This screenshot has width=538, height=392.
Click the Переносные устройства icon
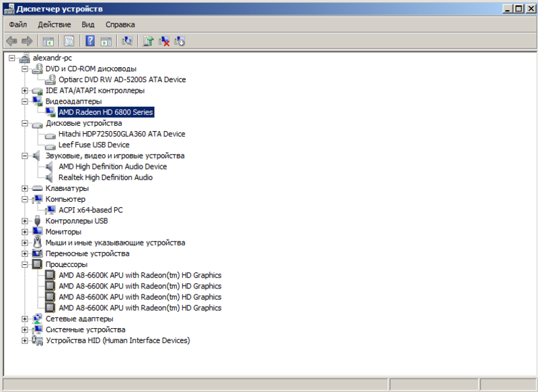(38, 253)
